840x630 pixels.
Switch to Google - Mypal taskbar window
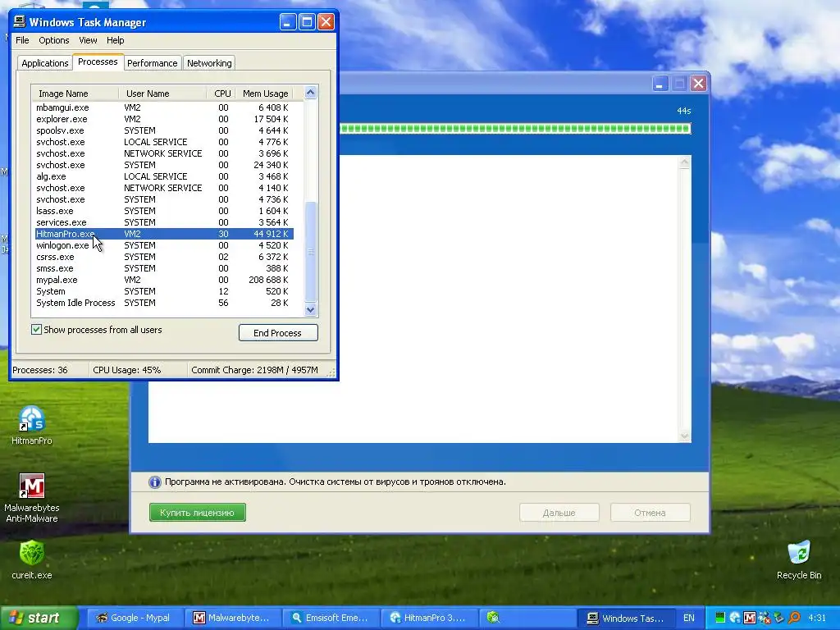pos(134,618)
